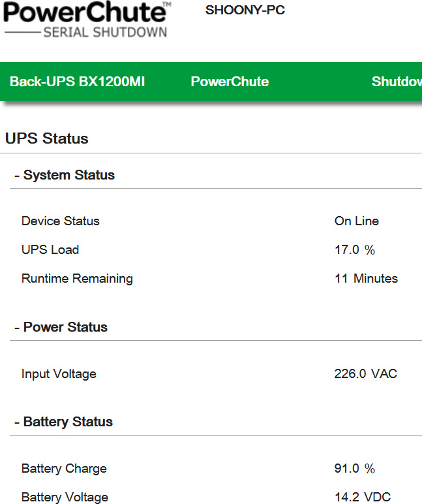Screen dimensions: 422x504
Task: Collapse the Battery Status section
Action: pyautogui.click(x=63, y=422)
